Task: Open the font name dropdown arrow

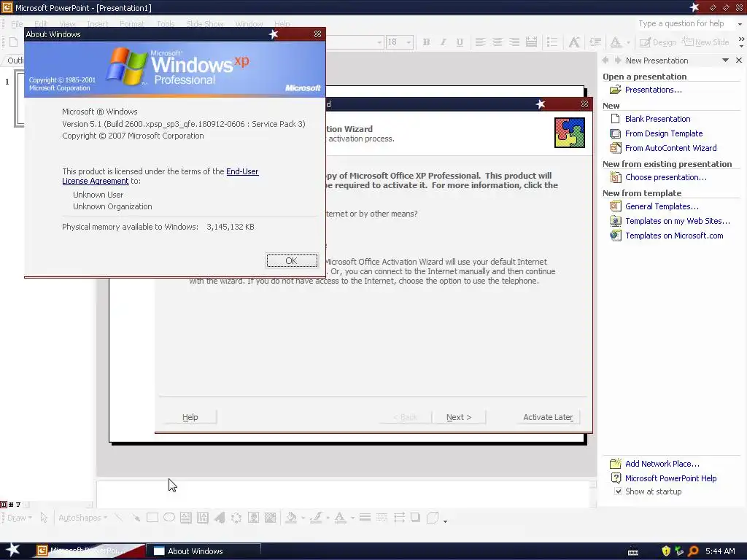Action: [x=379, y=42]
